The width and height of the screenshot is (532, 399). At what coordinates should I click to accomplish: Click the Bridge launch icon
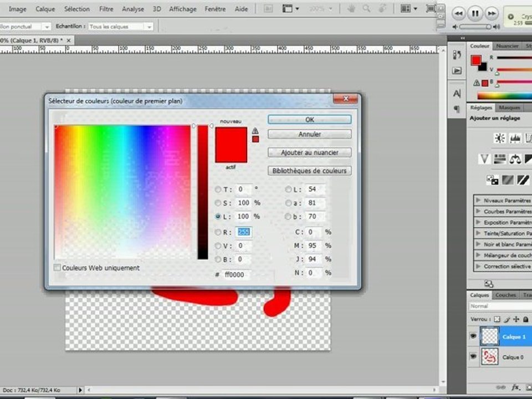pos(268,9)
